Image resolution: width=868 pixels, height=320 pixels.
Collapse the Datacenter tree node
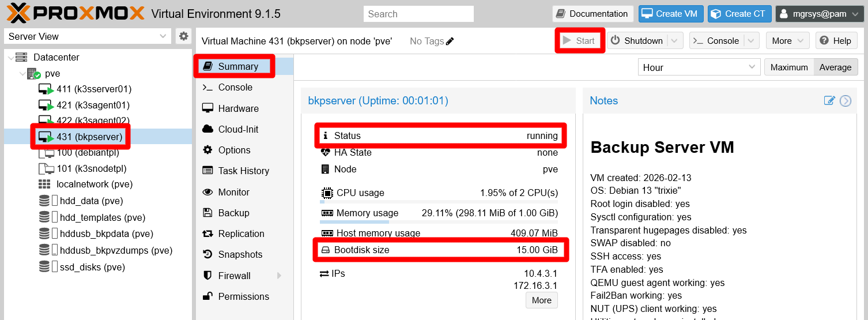coord(10,58)
